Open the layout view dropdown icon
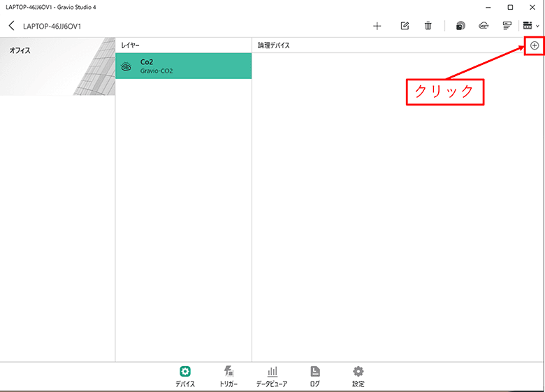The height and width of the screenshot is (392, 545). (531, 26)
